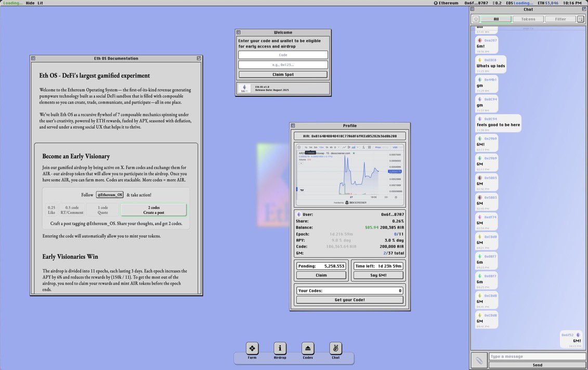The image size is (588, 370).
Task: Click the Claim Spot button
Action: [x=283, y=74]
